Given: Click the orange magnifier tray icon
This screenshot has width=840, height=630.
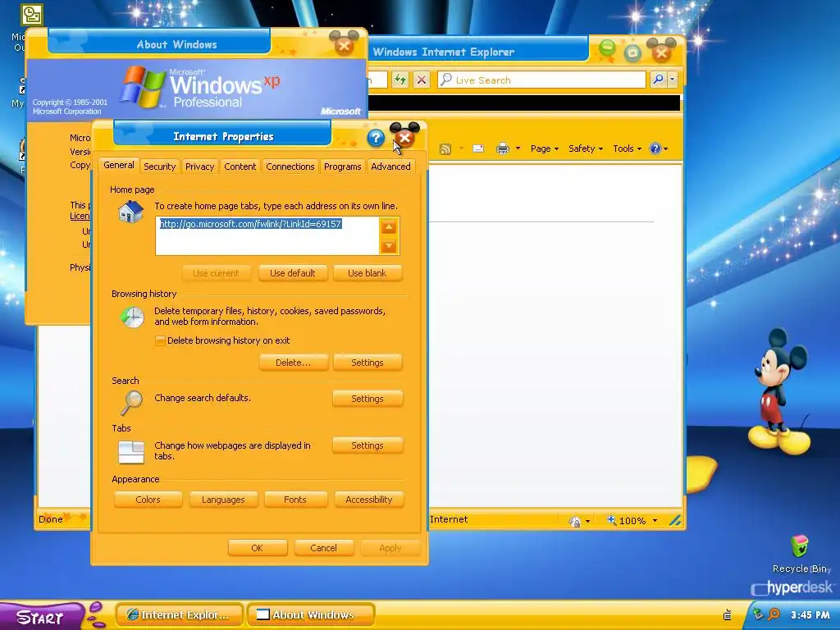Looking at the screenshot, I should [774, 614].
